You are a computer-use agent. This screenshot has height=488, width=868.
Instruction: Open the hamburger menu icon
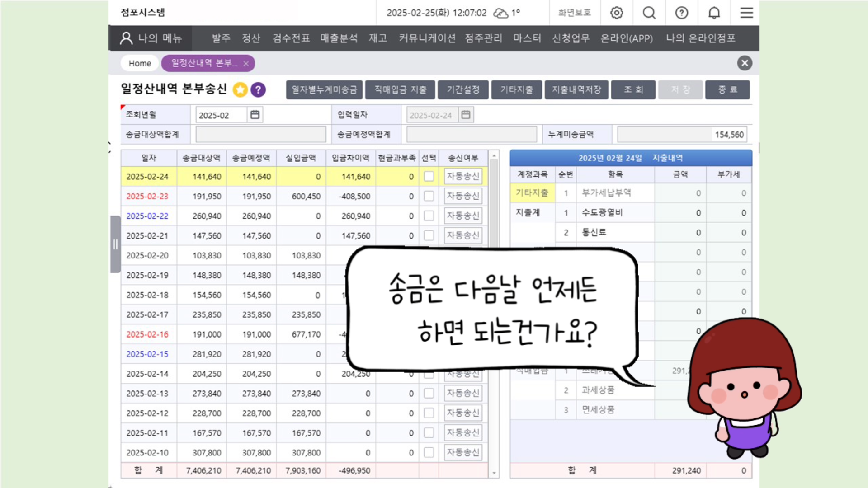746,13
